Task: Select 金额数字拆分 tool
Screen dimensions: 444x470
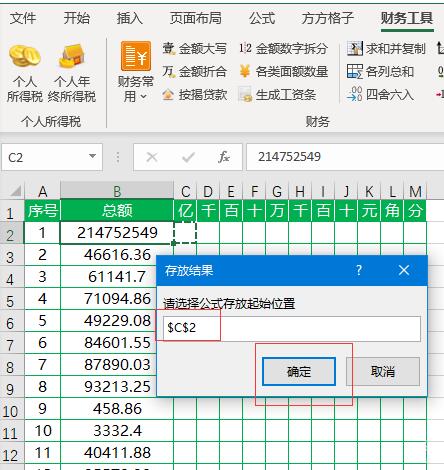Action: tap(283, 49)
